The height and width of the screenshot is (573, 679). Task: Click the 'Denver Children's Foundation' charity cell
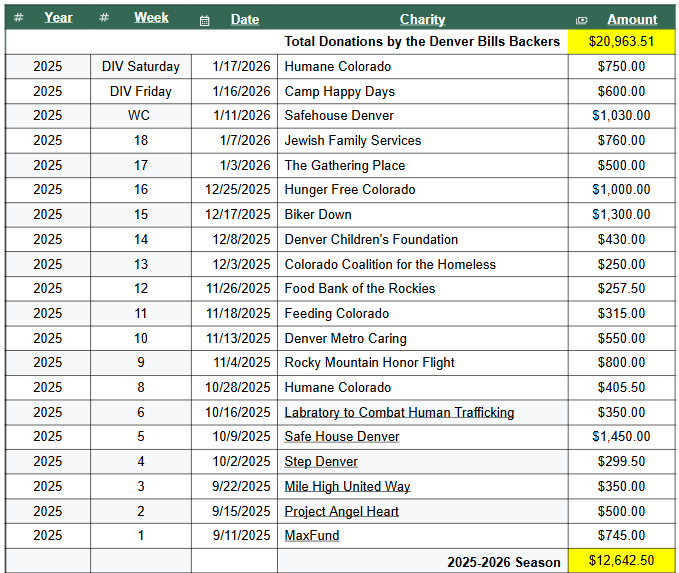pyautogui.click(x=423, y=240)
